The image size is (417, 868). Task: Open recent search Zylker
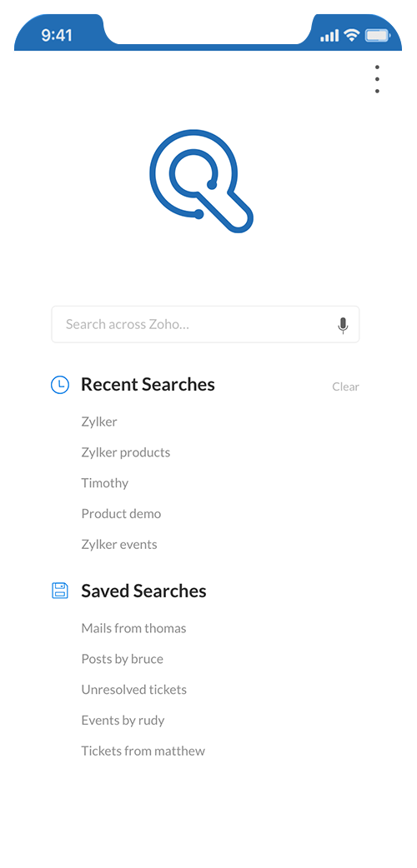tap(99, 422)
